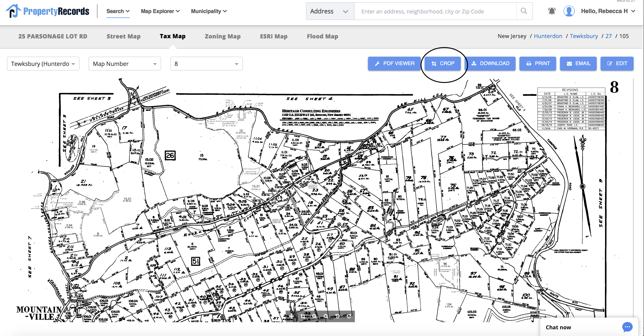Open the chat bubble in the corner
This screenshot has width=644, height=336.
click(627, 327)
